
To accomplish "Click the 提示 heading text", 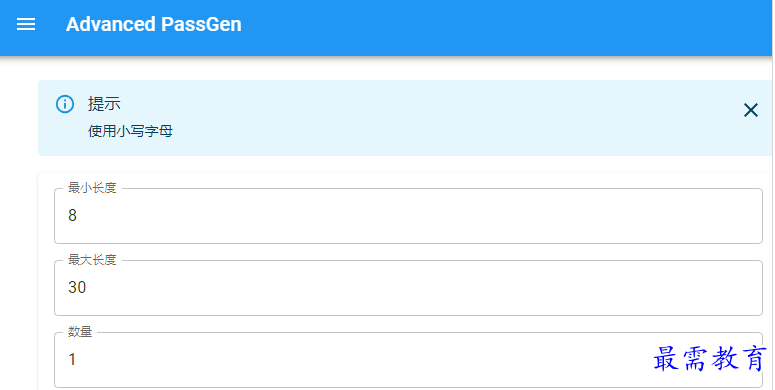I will (104, 104).
